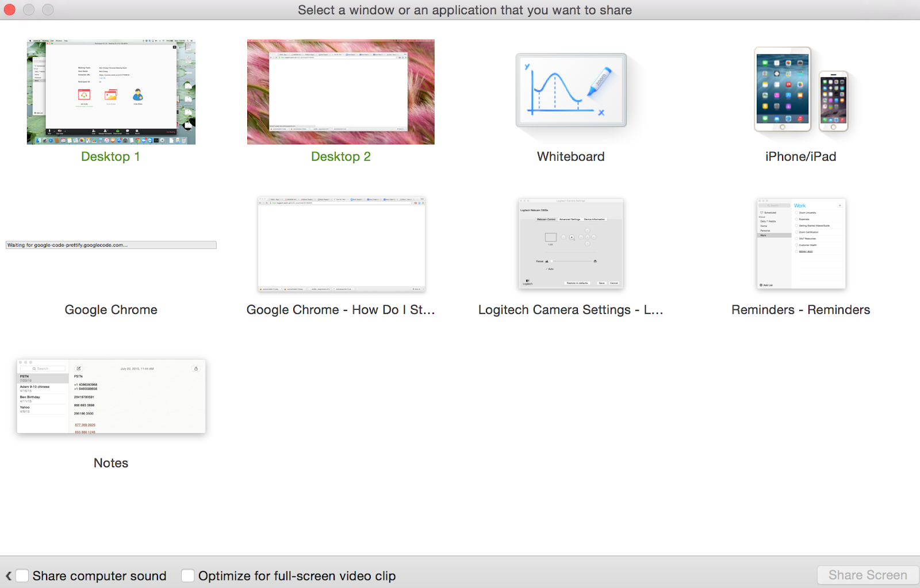Select Google Chrome - How Do I St... window
920x588 pixels.
[x=342, y=244]
